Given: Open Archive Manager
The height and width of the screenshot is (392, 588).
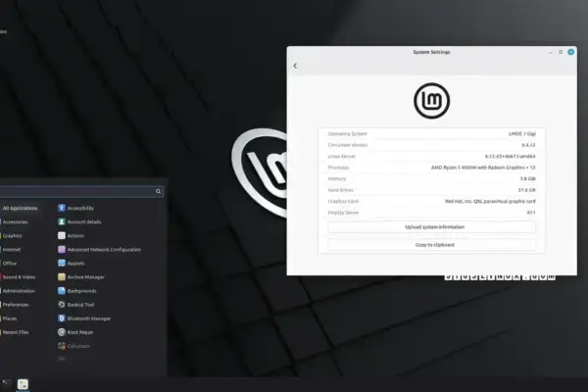Looking at the screenshot, I should coord(81,276).
